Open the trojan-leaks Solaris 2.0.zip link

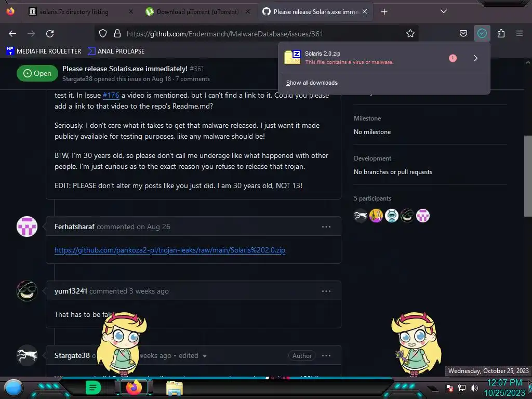point(170,250)
